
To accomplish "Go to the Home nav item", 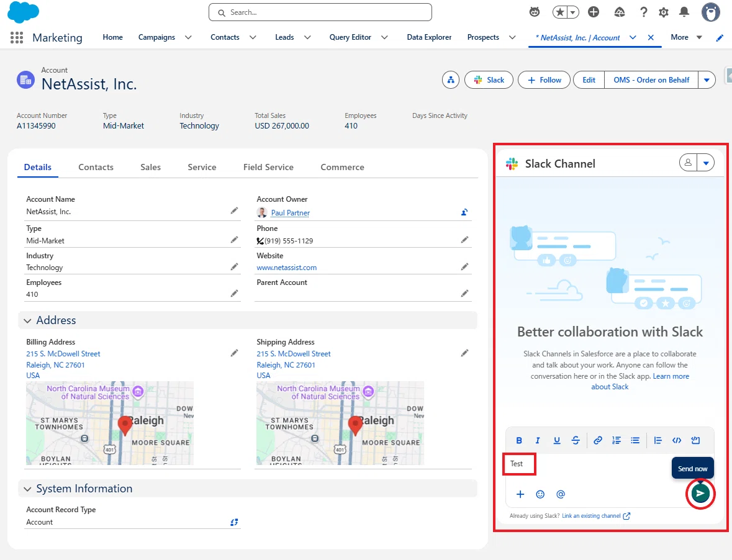I will pos(112,37).
